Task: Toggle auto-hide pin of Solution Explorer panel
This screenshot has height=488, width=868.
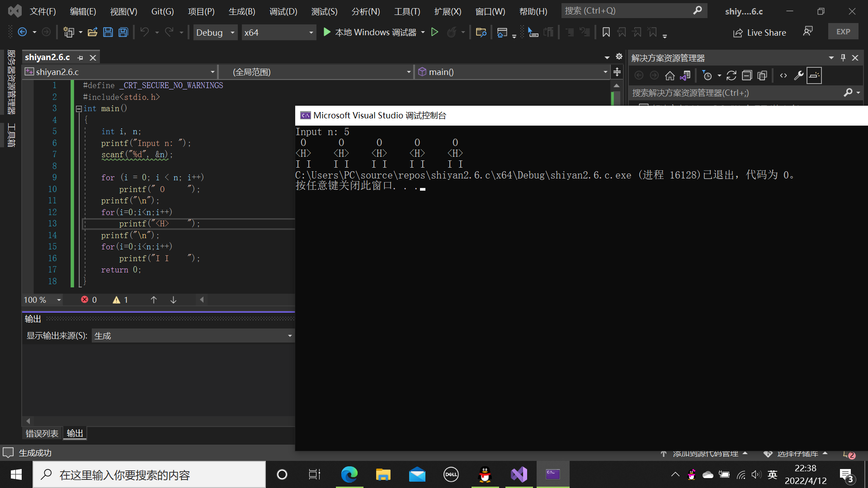Action: [x=843, y=57]
